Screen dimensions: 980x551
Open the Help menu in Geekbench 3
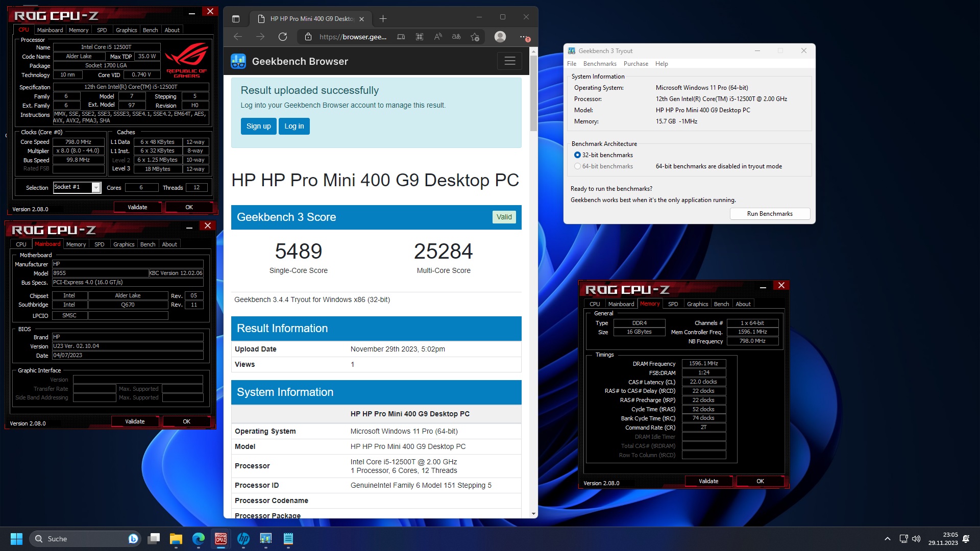coord(661,64)
